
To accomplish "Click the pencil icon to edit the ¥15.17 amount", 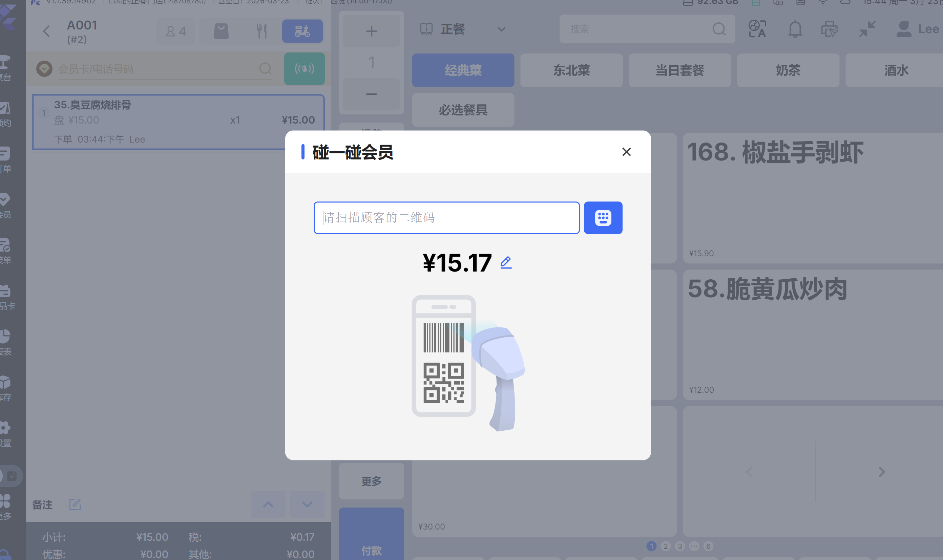I will tap(506, 262).
